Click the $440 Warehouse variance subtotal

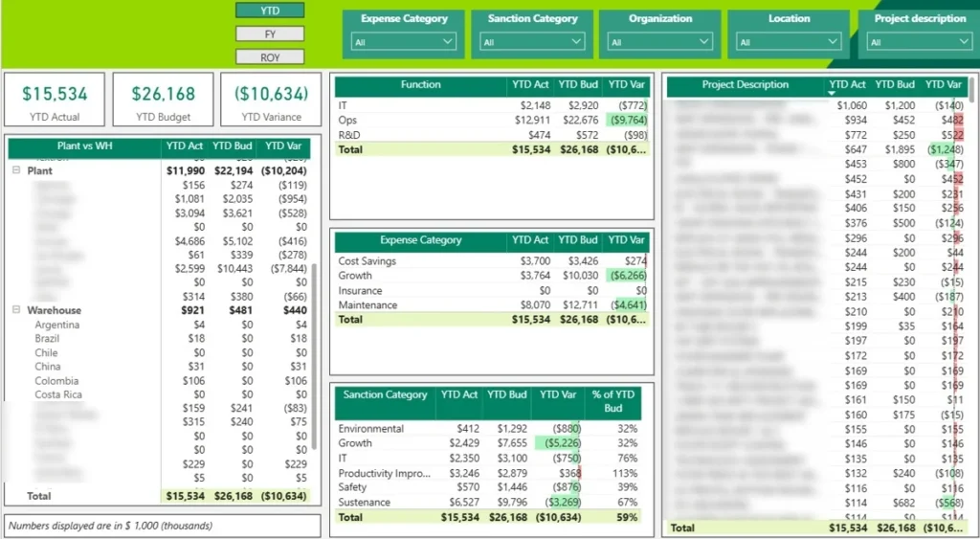click(295, 309)
